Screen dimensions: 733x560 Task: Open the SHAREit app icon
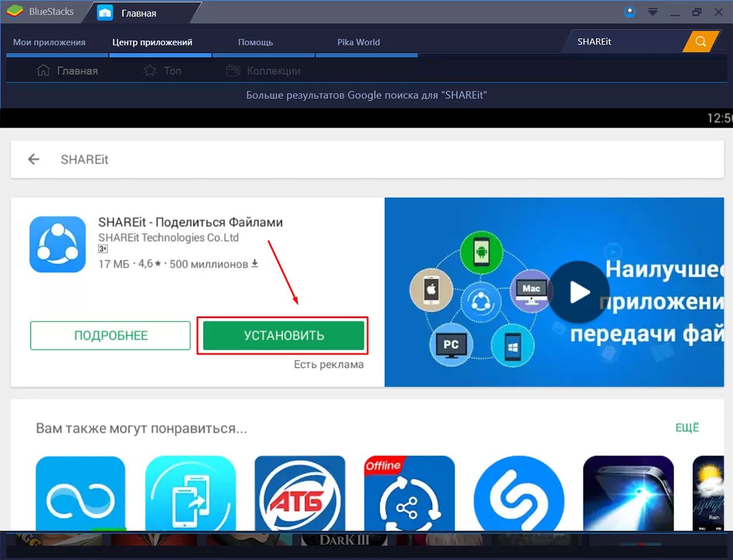58,244
